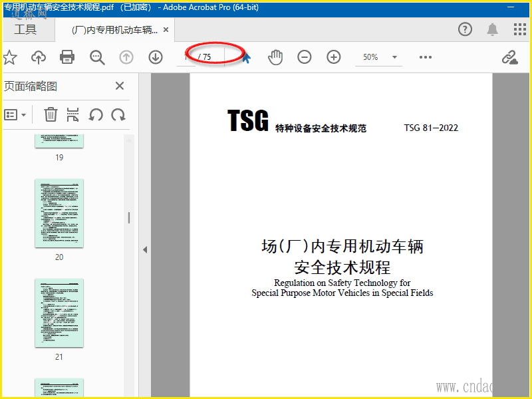The image size is (532, 399).
Task: Go to previous page arrow
Action: tap(126, 57)
